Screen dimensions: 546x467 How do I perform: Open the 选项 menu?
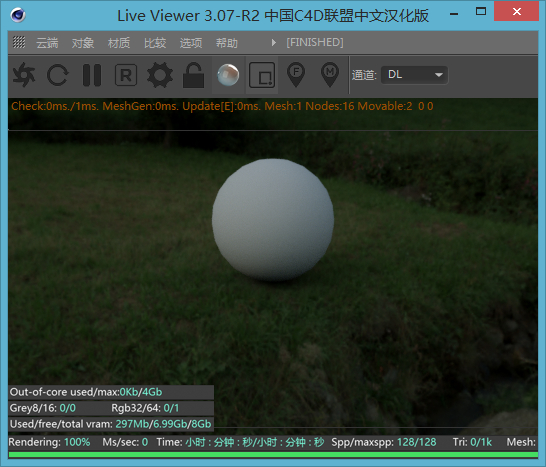point(191,43)
